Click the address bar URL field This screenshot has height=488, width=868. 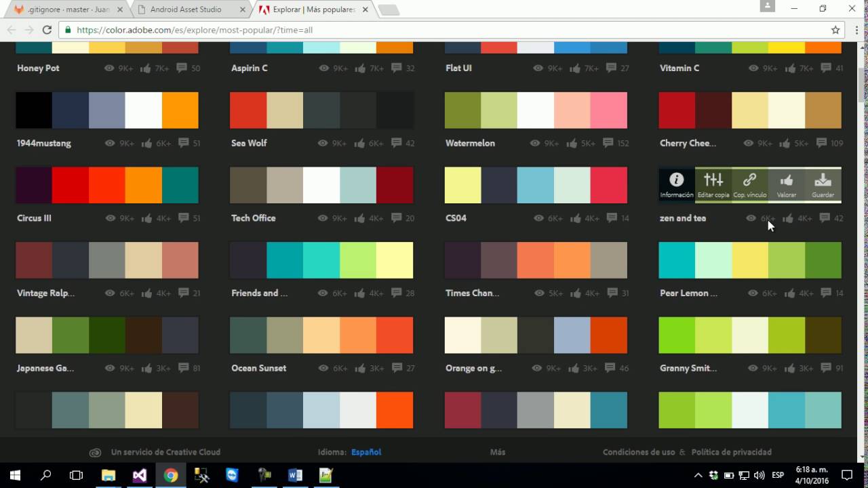click(448, 30)
